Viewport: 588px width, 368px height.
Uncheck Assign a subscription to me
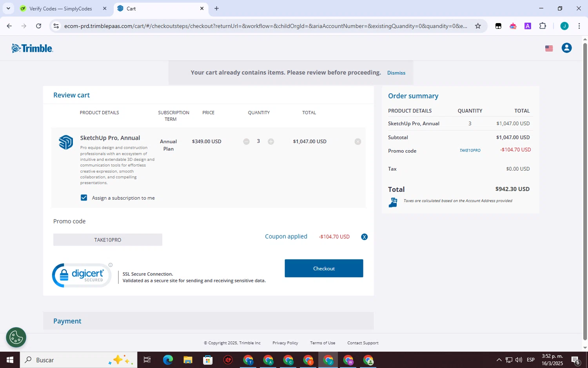click(84, 198)
